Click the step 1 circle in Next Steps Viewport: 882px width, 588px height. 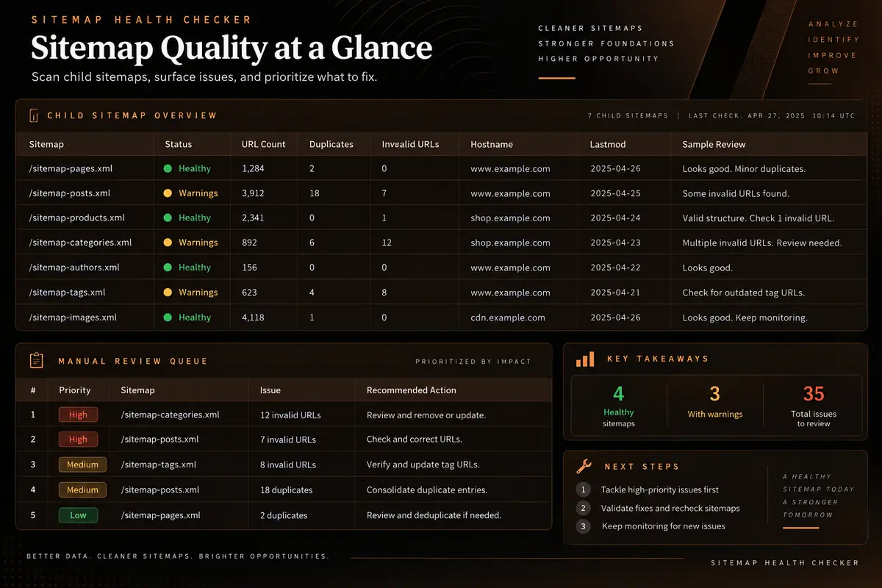[x=583, y=490]
